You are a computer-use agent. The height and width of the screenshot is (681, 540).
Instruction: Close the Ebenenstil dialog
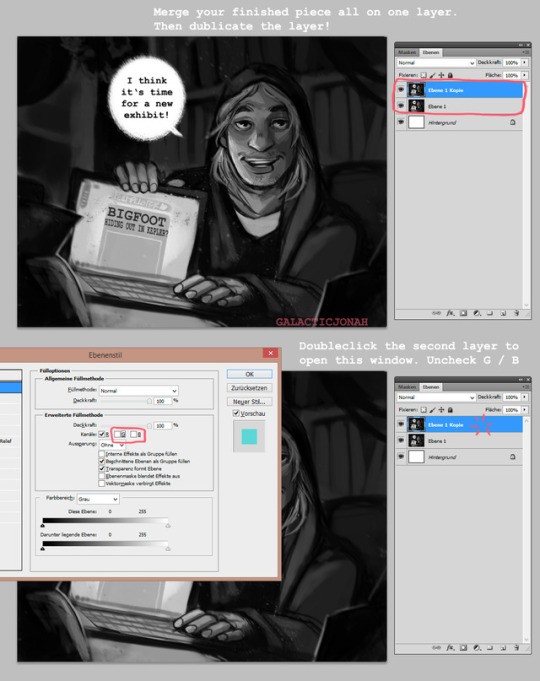[270, 353]
